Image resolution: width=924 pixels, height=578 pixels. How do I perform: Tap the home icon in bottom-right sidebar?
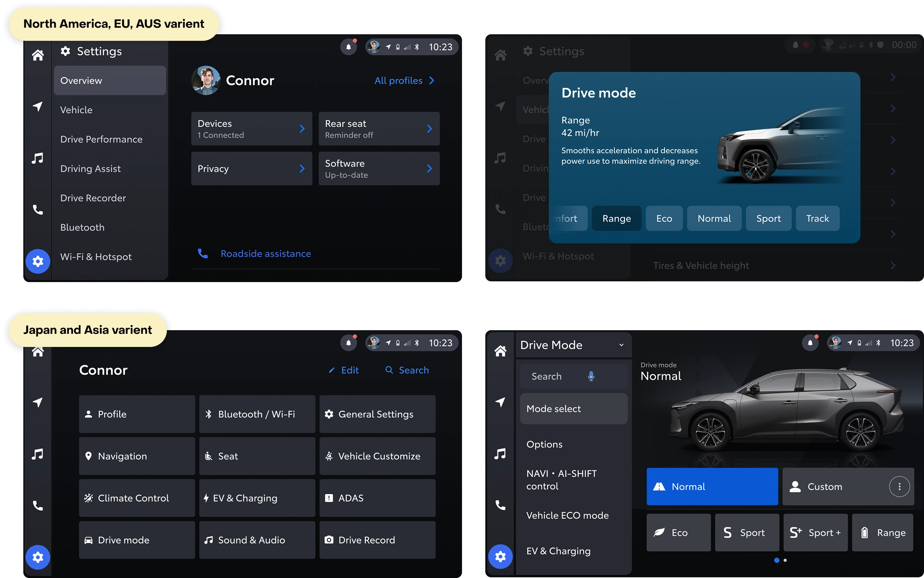click(500, 351)
